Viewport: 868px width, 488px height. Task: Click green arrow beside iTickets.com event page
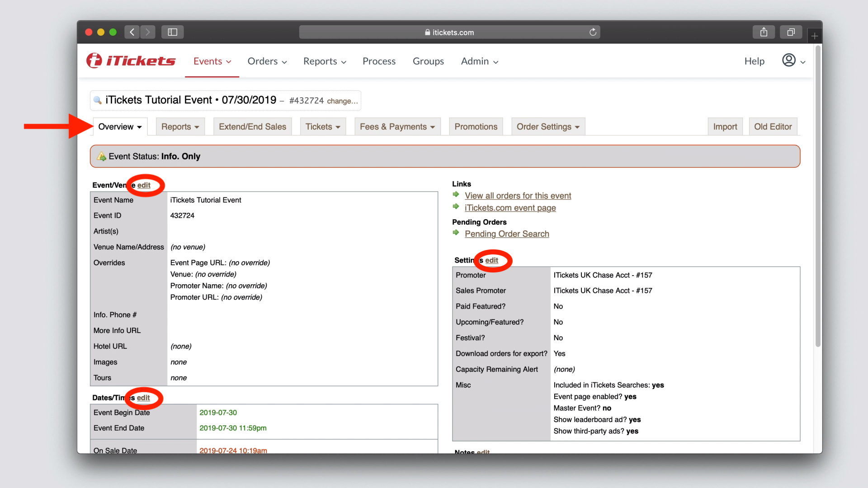[456, 206]
